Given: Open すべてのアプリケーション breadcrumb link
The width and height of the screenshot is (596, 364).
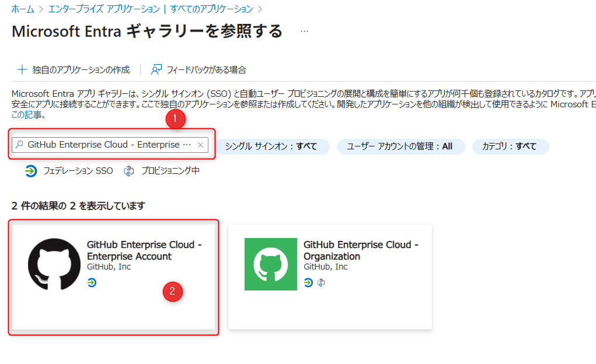Looking at the screenshot, I should [211, 9].
